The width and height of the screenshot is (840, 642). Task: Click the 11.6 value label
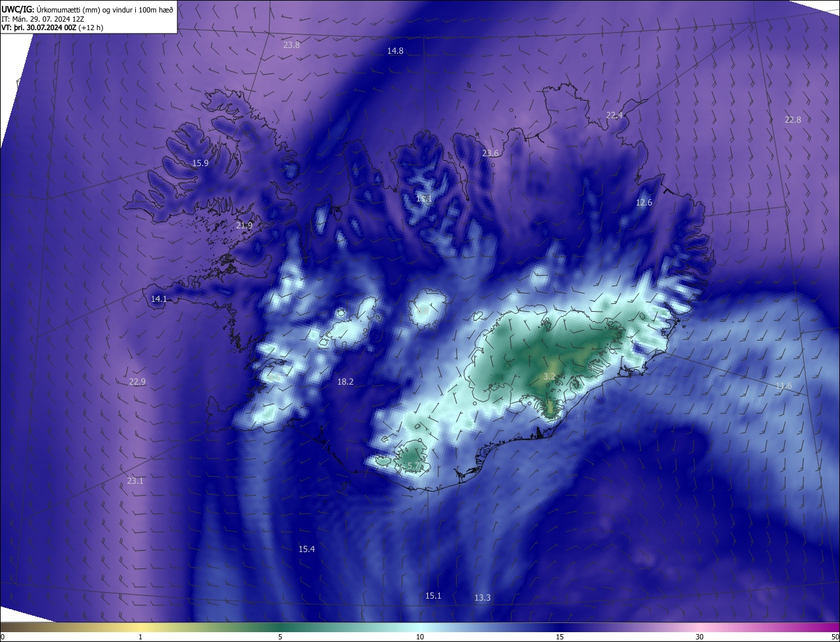[784, 386]
